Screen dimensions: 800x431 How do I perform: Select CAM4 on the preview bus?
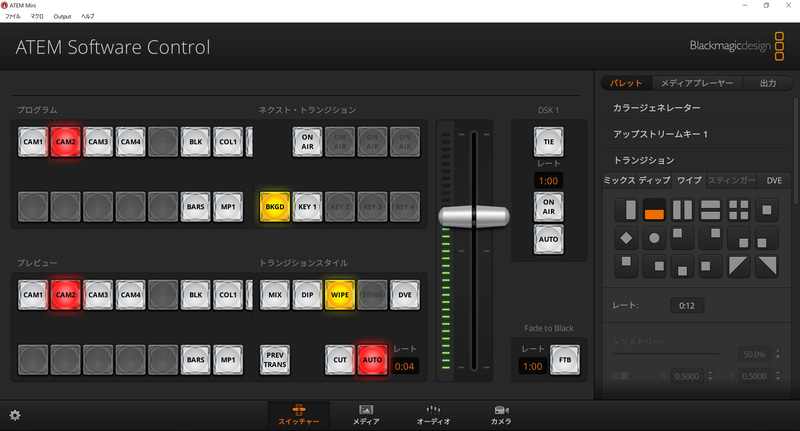131,295
